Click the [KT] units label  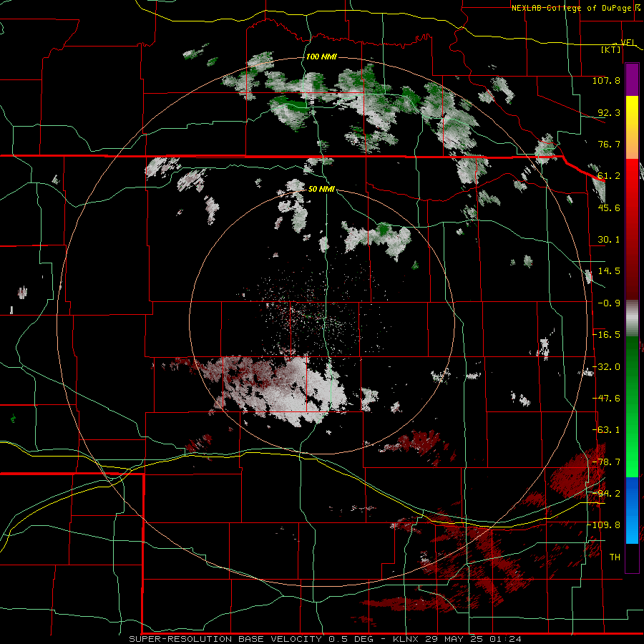(x=611, y=49)
